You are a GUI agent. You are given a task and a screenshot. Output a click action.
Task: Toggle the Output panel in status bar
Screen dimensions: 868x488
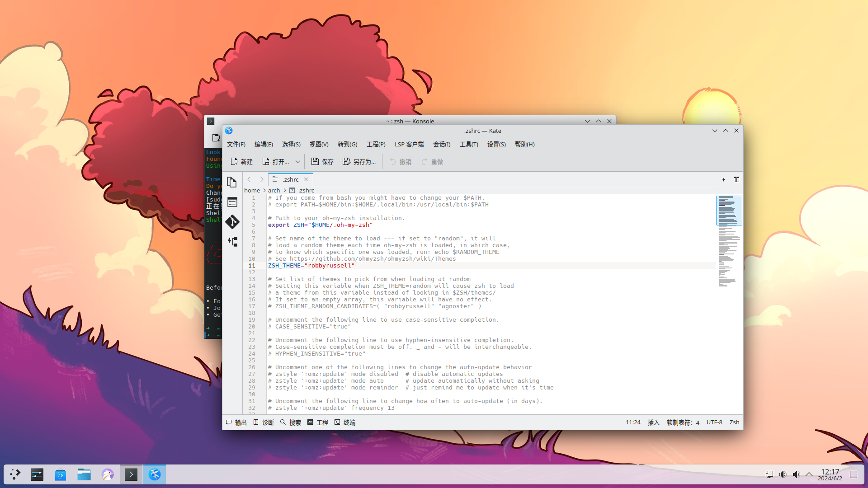click(x=236, y=422)
